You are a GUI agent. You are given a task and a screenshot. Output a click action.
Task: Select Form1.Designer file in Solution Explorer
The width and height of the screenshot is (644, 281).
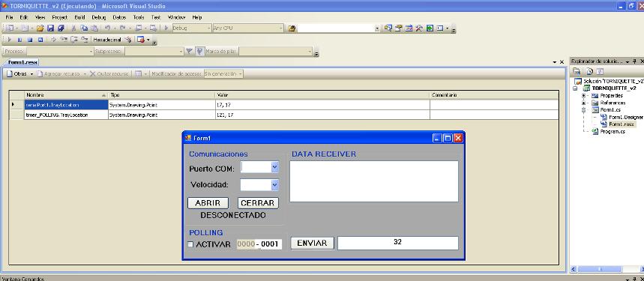625,118
